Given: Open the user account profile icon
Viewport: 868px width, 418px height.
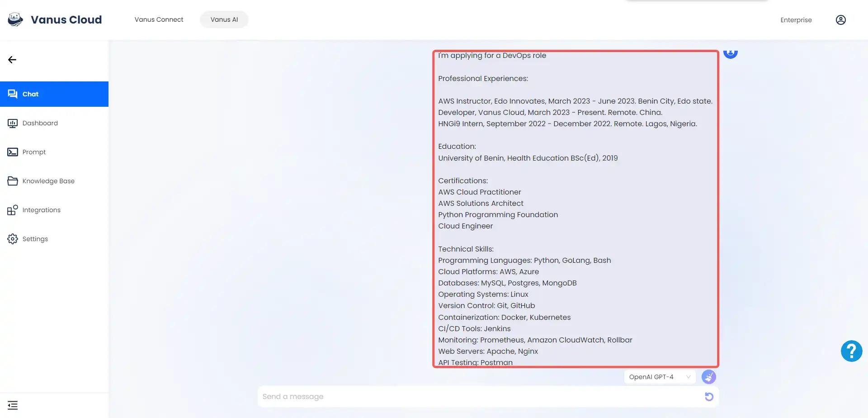Looking at the screenshot, I should point(840,20).
